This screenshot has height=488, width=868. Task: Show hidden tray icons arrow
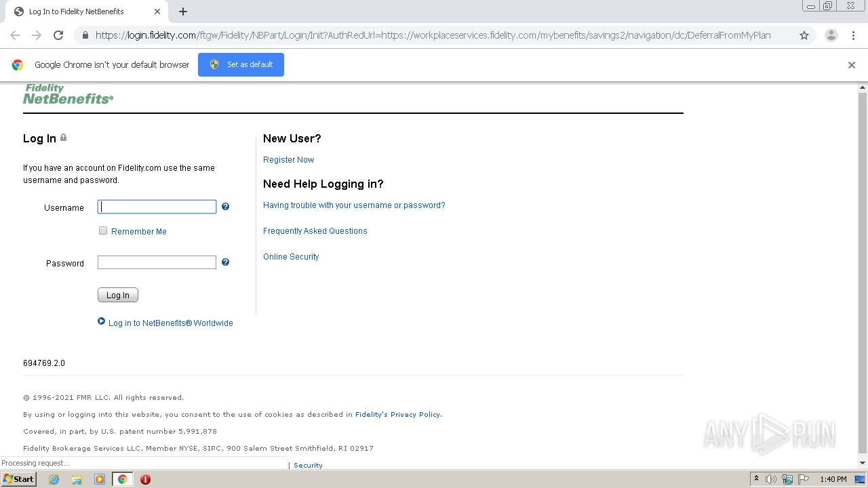coord(756,479)
